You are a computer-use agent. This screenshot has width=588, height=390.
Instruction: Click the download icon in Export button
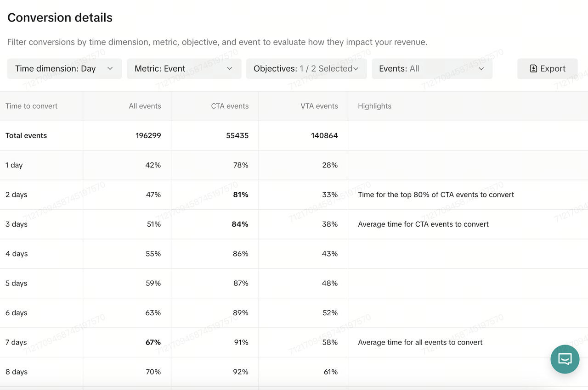(533, 69)
